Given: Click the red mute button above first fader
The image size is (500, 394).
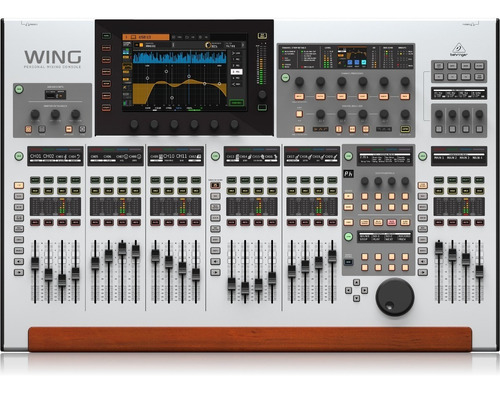Looking at the screenshot, I should pos(35,222).
